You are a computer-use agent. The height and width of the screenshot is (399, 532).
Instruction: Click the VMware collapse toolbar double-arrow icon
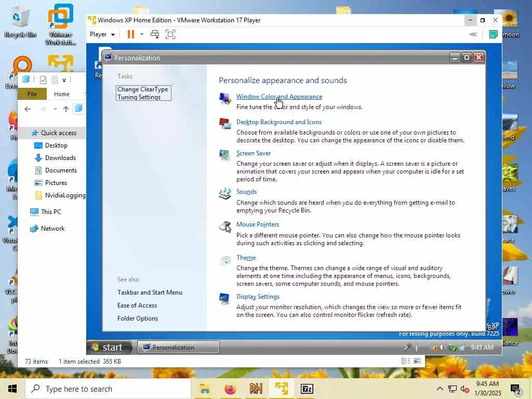(x=473, y=34)
